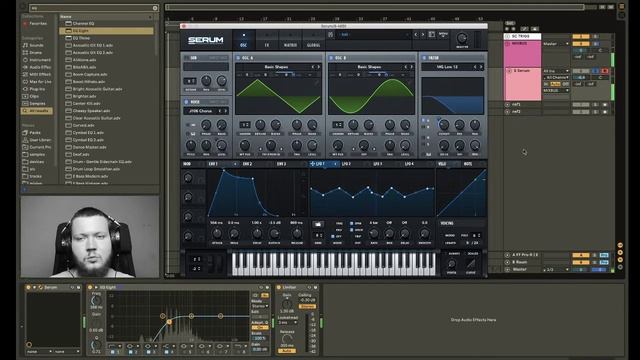The width and height of the screenshot is (640, 360).
Task: Open the Instruments category in the browser
Action: 36,60
